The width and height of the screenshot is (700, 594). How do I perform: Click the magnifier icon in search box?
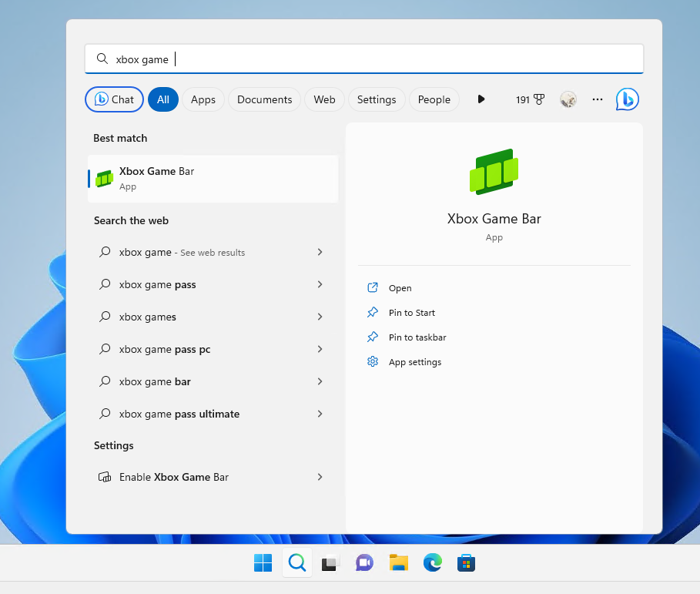coord(102,59)
